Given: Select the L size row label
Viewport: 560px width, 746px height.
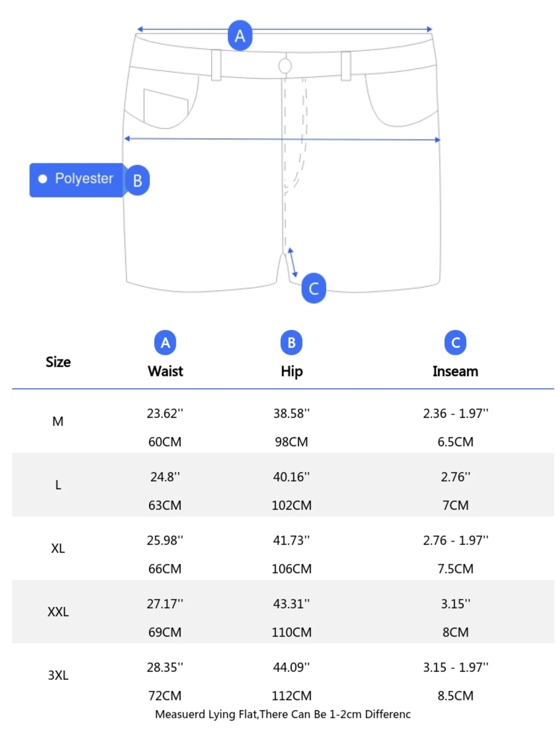Looking at the screenshot, I should click(58, 485).
